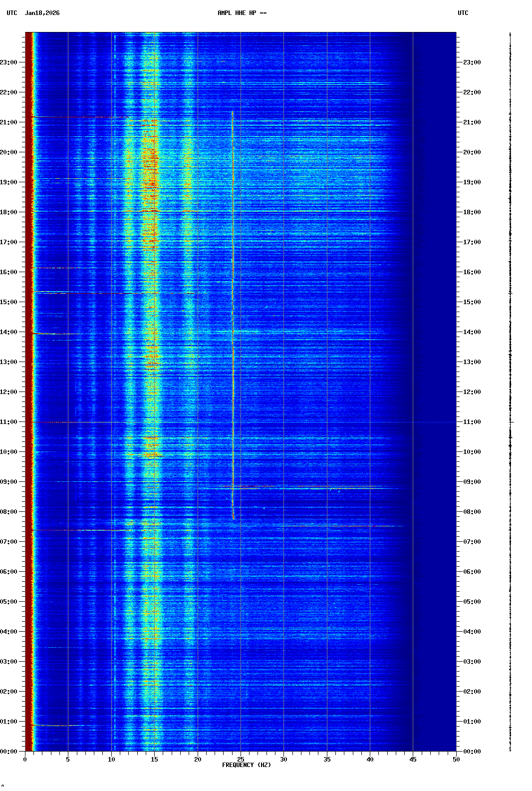Click the UTC label at top right
The image size is (532, 791).
point(463,13)
